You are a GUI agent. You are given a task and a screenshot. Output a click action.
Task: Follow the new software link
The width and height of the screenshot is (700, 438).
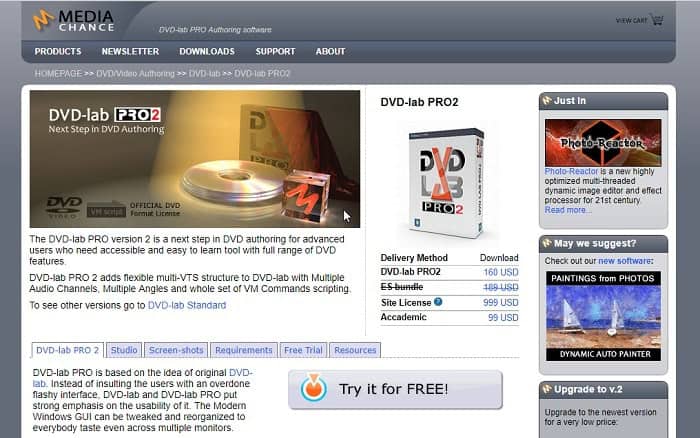tap(624, 261)
